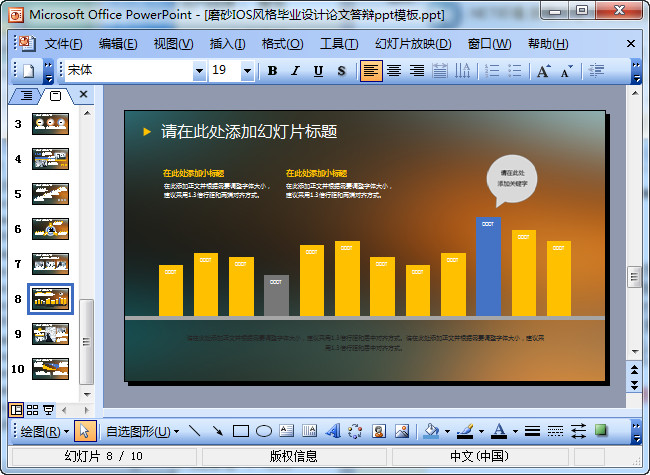Screen dimensions: 650x475
Task: Select Align Left alignment
Action: point(371,71)
